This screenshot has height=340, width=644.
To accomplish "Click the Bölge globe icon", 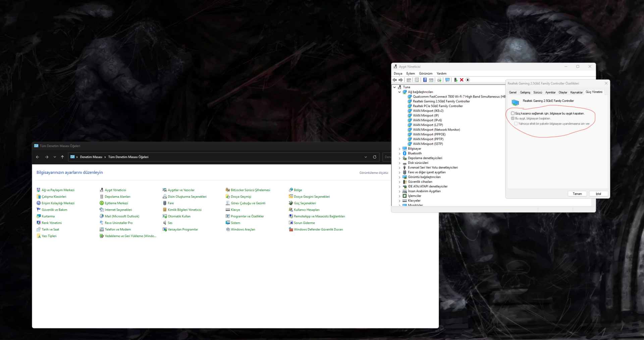I will 291,190.
